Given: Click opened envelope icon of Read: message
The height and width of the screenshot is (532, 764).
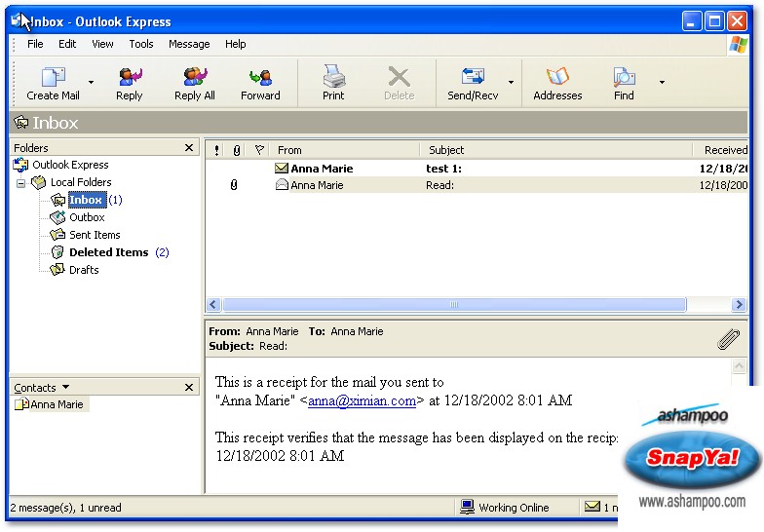Looking at the screenshot, I should click(x=282, y=185).
